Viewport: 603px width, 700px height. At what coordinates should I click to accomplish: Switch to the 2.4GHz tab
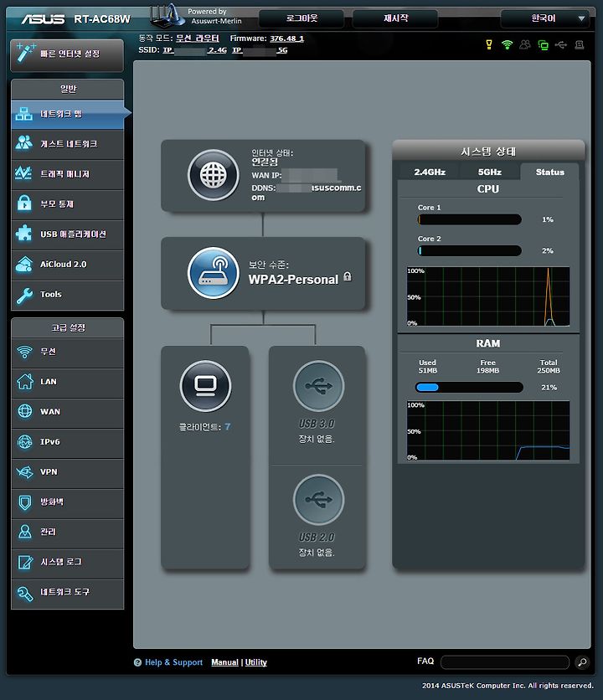coord(430,172)
